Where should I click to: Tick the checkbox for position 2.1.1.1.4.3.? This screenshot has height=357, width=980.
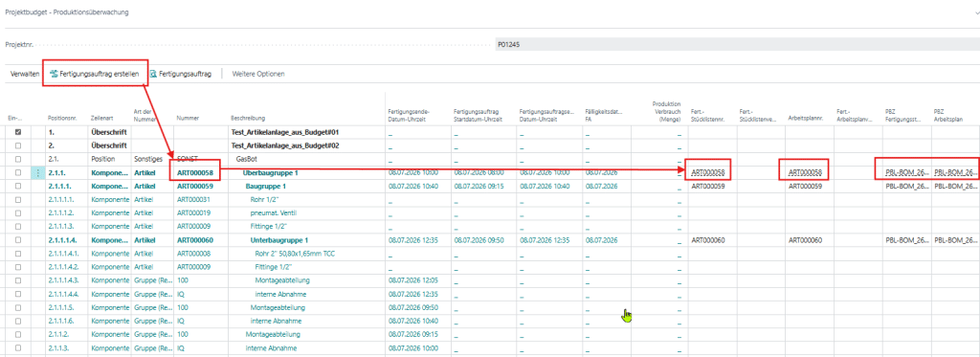pos(18,280)
